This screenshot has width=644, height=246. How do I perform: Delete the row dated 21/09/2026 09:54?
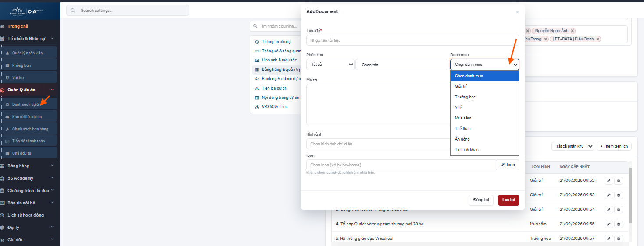(619, 209)
